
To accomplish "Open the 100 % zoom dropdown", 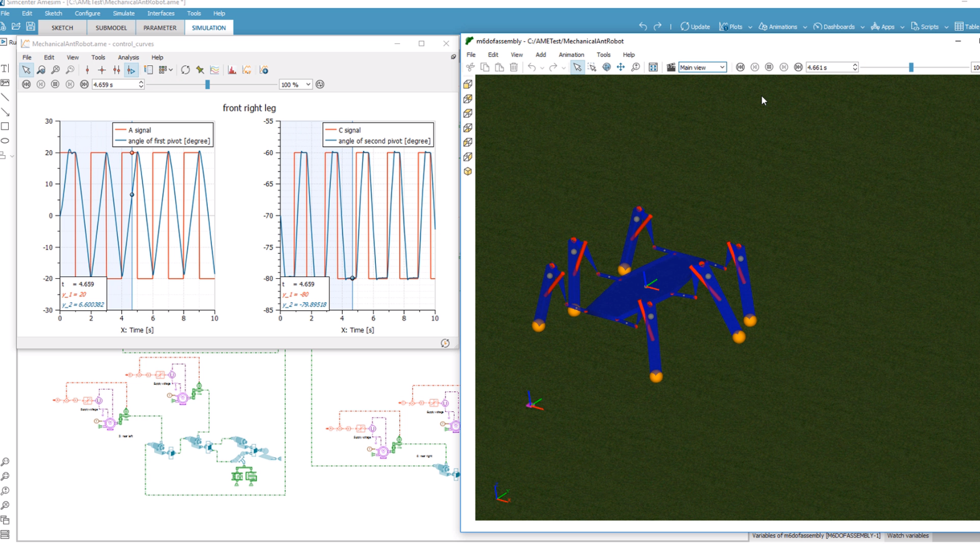I will 296,85.
